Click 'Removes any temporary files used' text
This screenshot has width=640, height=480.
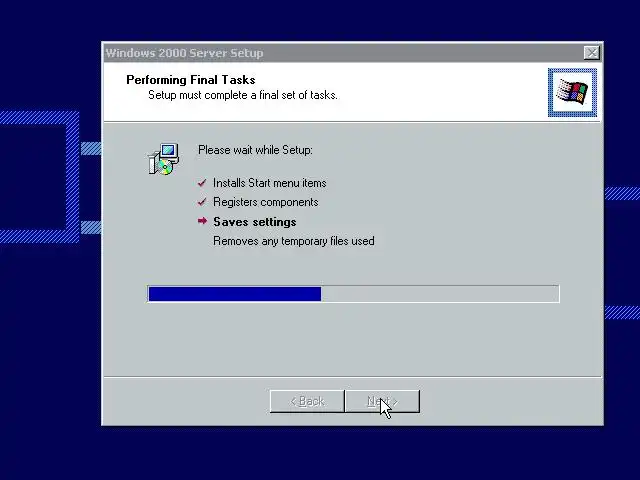293,241
